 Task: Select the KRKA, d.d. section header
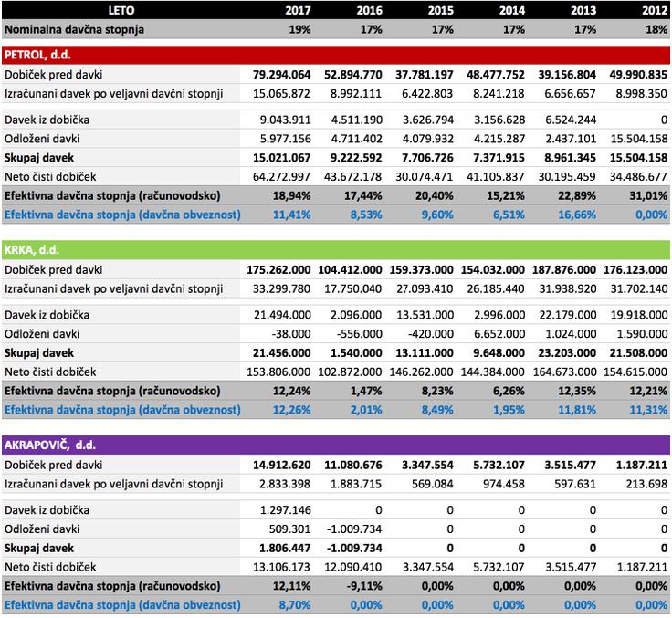point(336,250)
